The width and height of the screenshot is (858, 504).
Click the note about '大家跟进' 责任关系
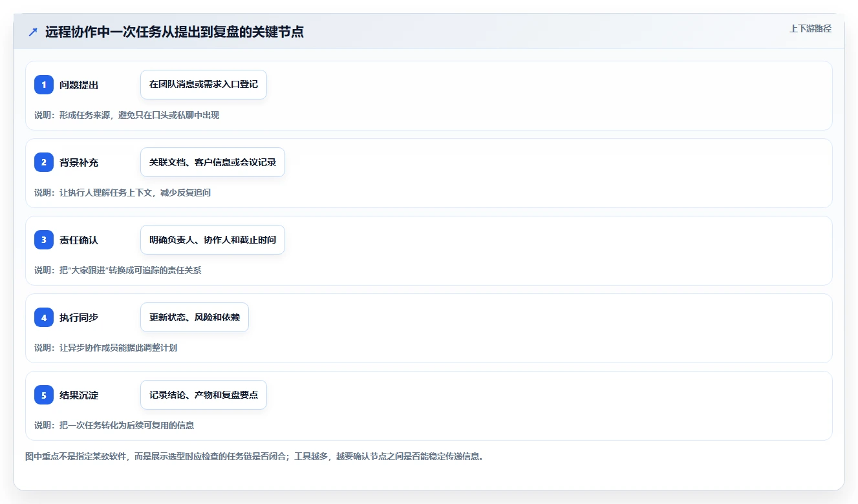tap(118, 270)
